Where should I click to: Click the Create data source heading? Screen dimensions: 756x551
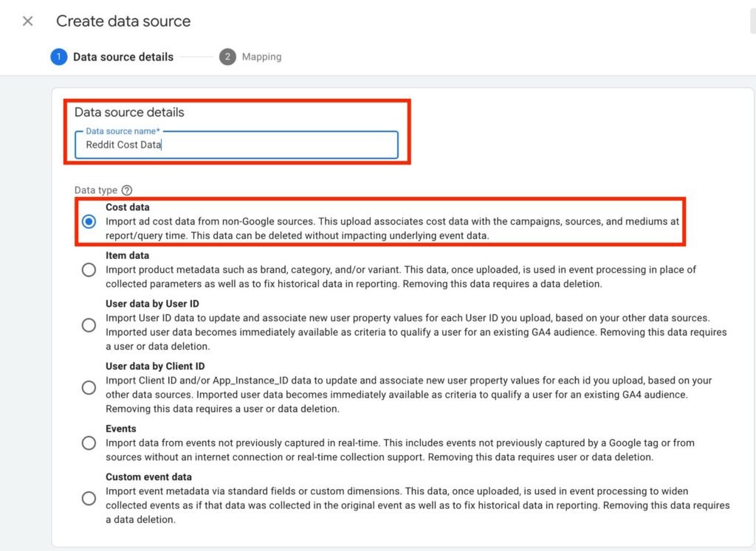click(x=123, y=21)
